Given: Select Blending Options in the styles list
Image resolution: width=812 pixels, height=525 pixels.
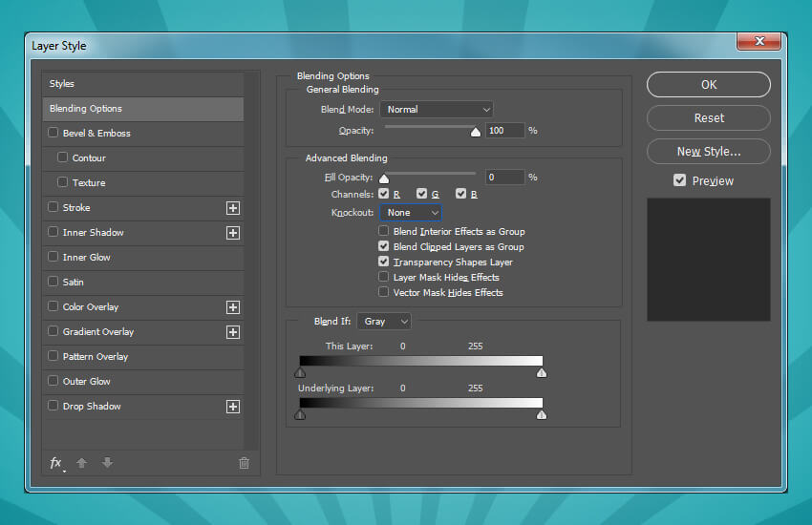Looking at the screenshot, I should pos(142,109).
